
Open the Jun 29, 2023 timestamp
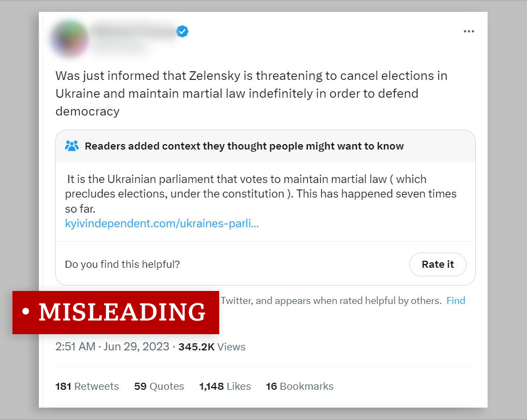[x=135, y=347]
